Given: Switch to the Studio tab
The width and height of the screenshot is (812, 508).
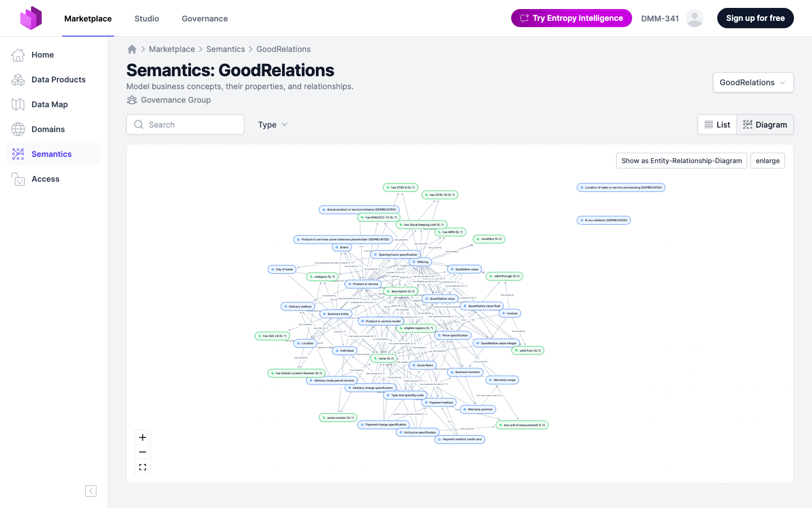Looking at the screenshot, I should (147, 18).
